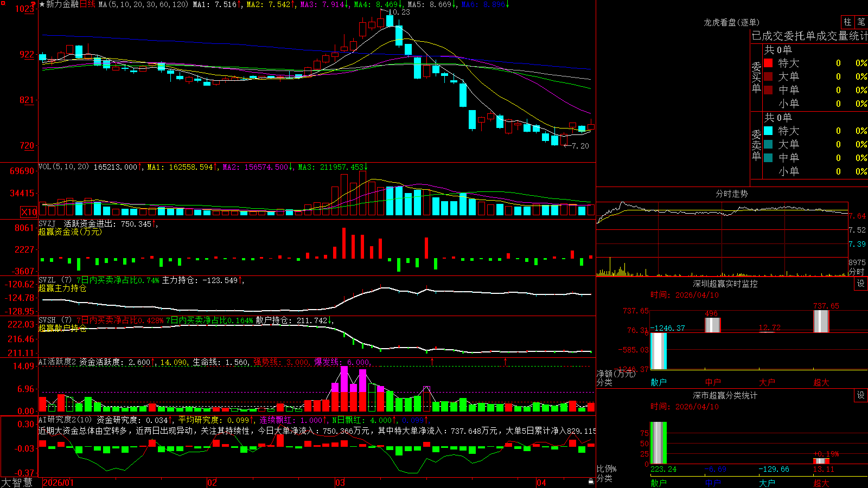Click the 超赢散户持仓 label
The height and width of the screenshot is (488, 868).
click(62, 328)
